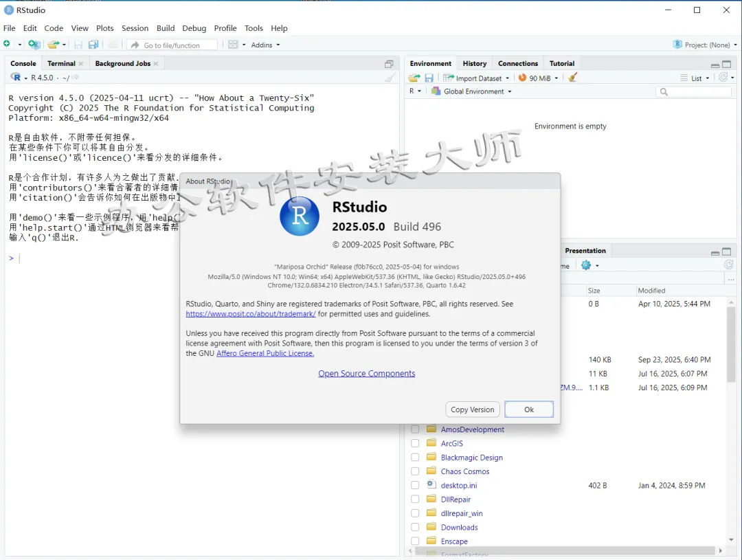Minimize the Environment pane
Image resolution: width=742 pixels, height=560 pixels.
click(x=715, y=65)
